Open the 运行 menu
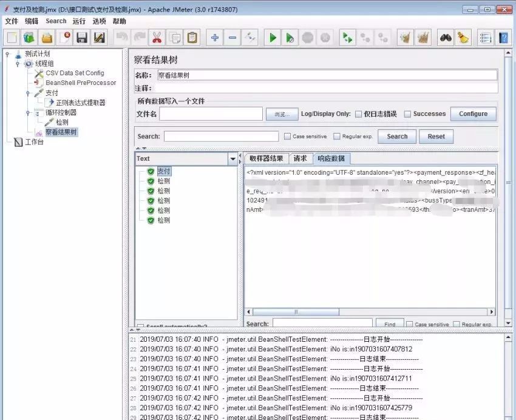Screen dimensions: 516x420 click(x=79, y=21)
